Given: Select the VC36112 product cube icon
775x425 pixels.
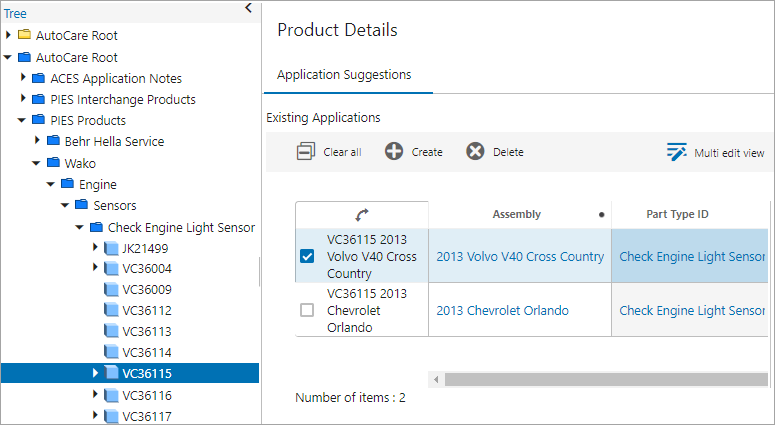Looking at the screenshot, I should (111, 310).
